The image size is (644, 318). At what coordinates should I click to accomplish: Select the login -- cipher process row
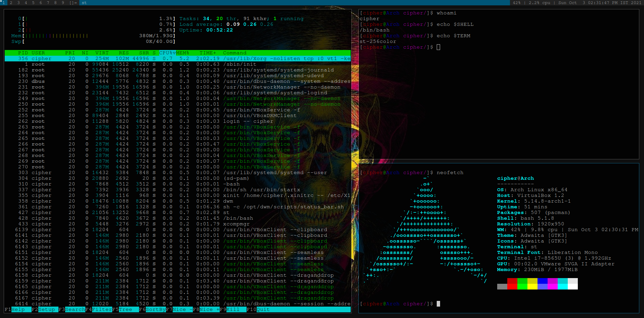pos(178,121)
